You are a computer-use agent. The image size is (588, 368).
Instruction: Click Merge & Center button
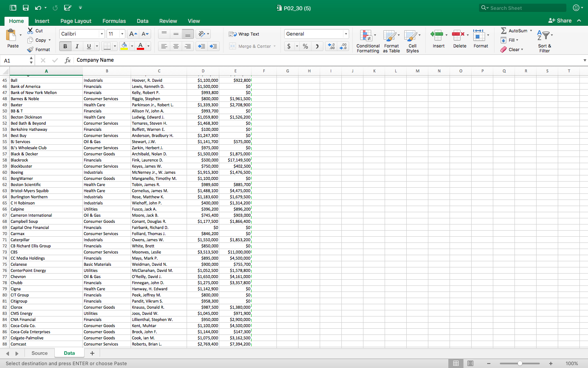click(250, 46)
